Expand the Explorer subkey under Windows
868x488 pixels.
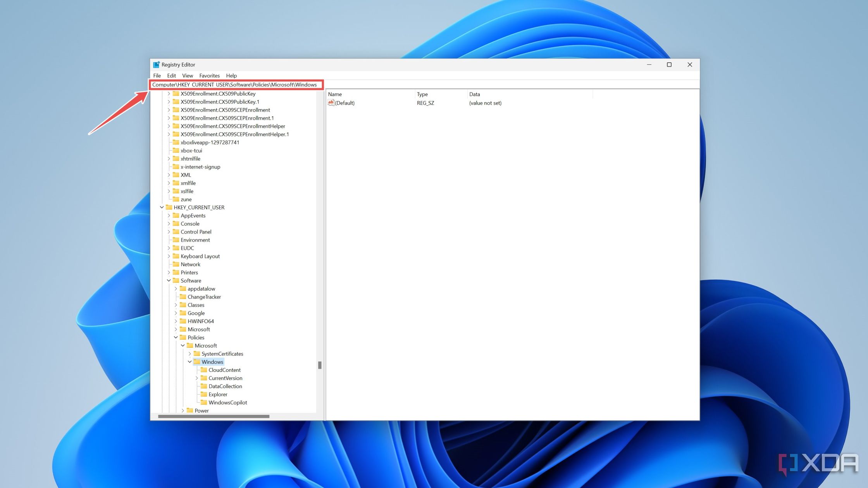(218, 394)
